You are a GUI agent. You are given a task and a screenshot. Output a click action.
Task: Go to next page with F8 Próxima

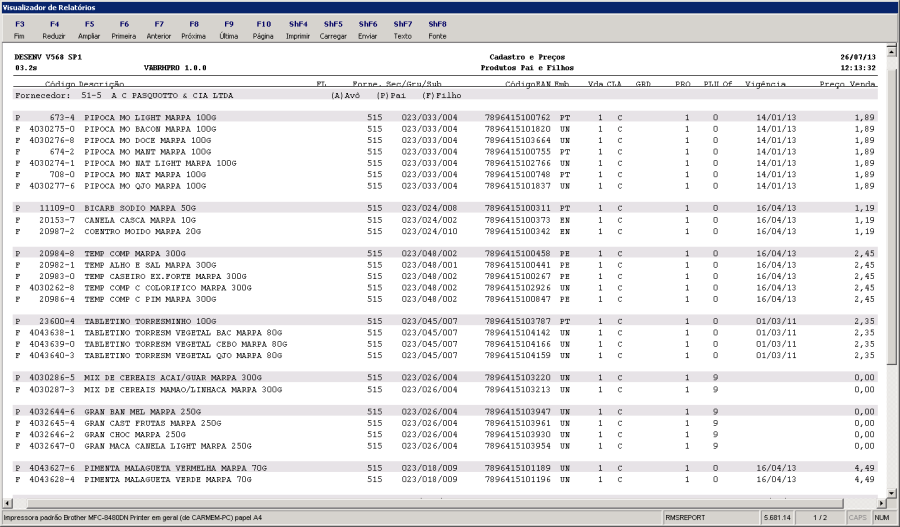[x=193, y=30]
